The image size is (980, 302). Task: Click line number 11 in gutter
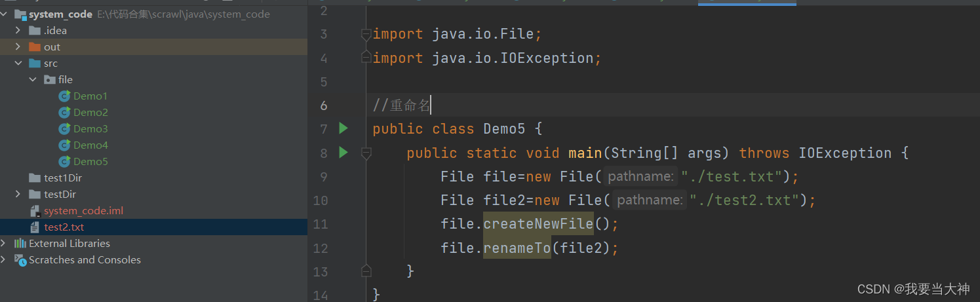tap(321, 223)
